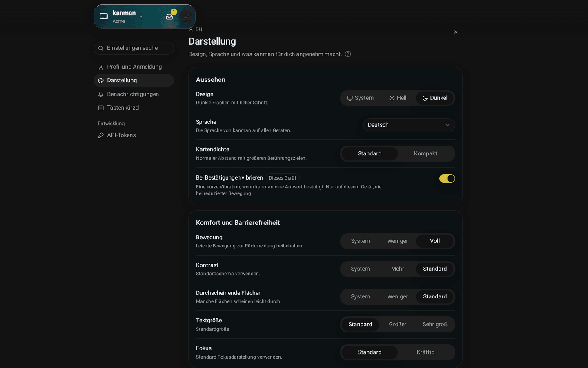The height and width of the screenshot is (368, 588).
Task: Set Durchscheinende Flächen to System
Action: point(360,297)
